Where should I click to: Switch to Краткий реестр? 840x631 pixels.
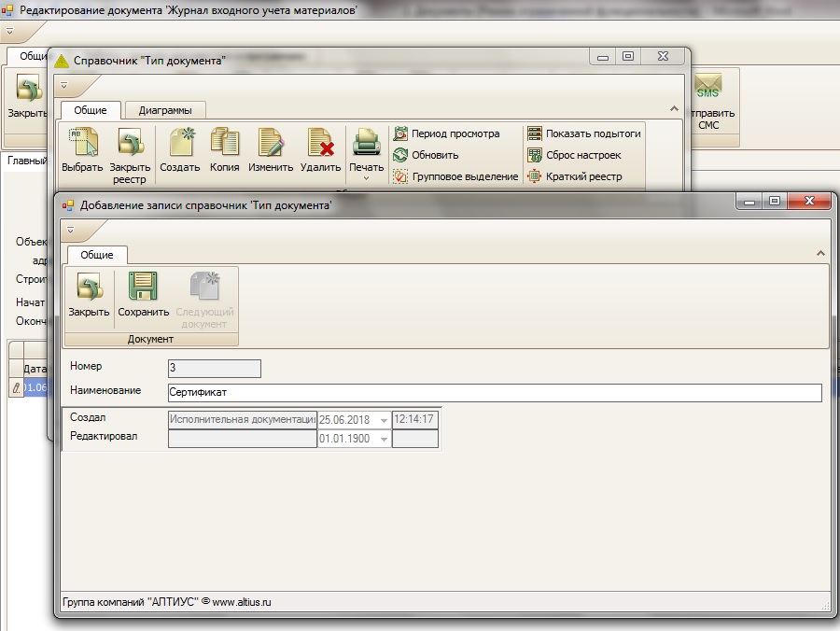click(x=575, y=176)
